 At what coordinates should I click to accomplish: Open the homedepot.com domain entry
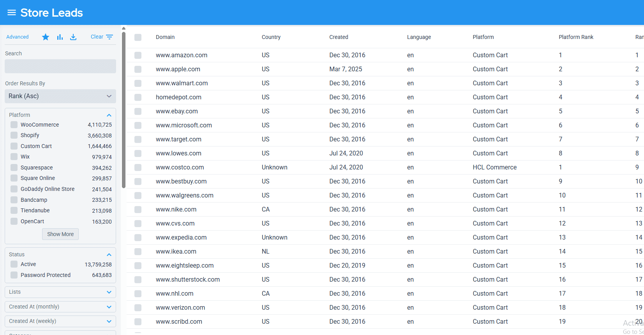(178, 97)
